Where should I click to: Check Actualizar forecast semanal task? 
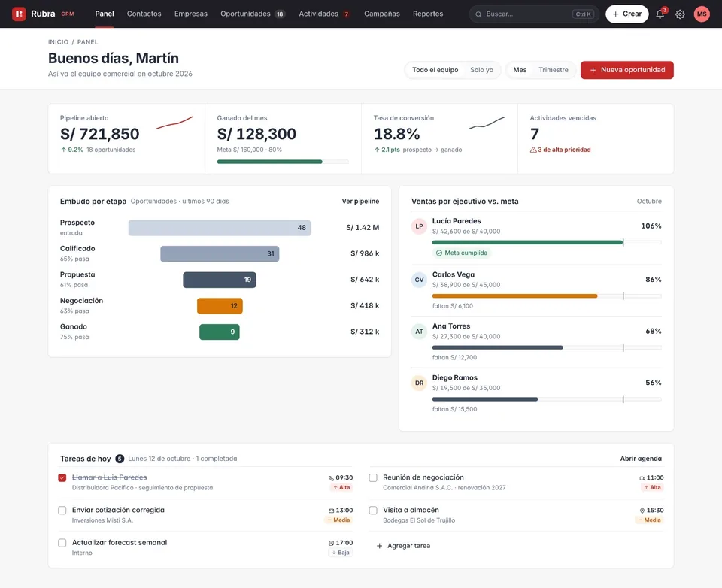[x=62, y=543]
